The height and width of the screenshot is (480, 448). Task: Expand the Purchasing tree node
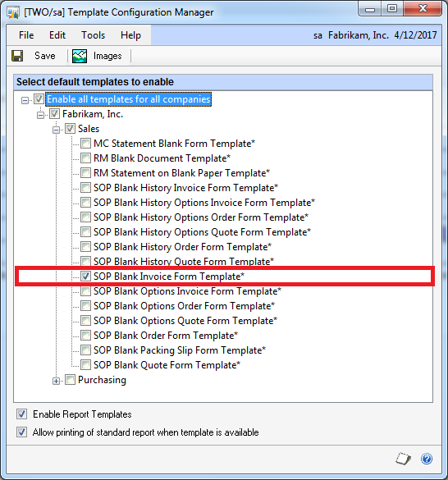pyautogui.click(x=56, y=381)
